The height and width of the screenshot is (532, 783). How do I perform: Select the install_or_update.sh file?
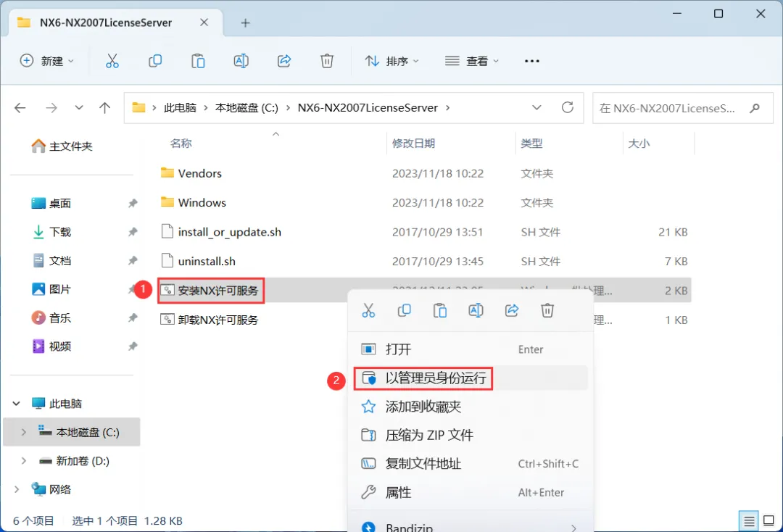point(229,232)
